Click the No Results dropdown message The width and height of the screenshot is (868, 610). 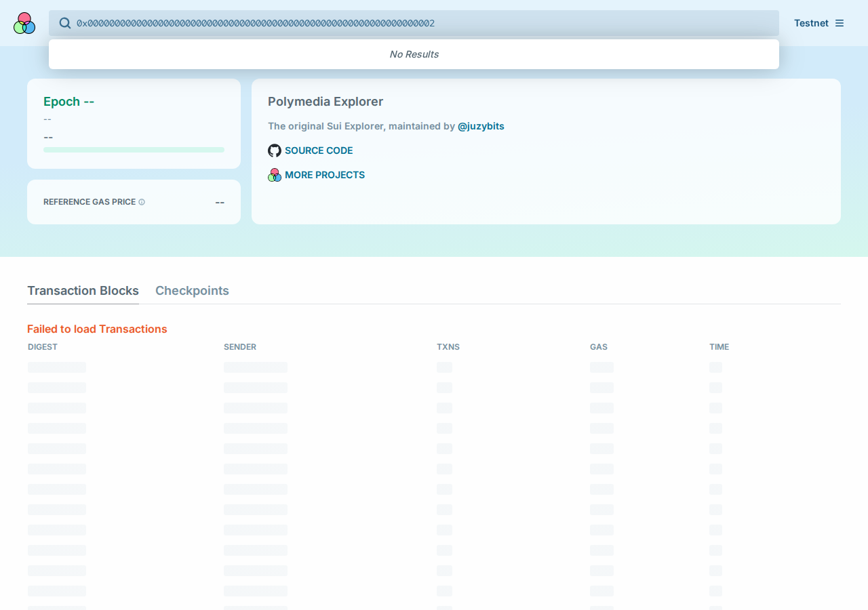tap(414, 54)
